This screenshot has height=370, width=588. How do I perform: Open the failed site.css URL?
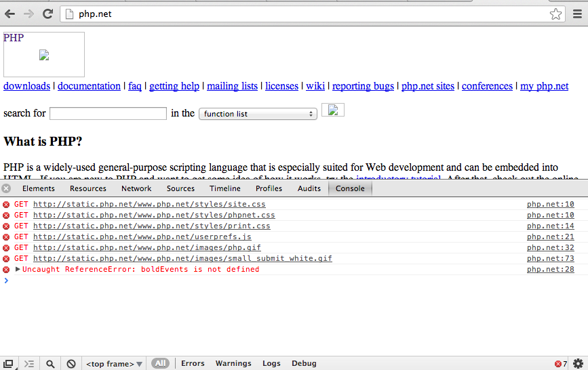click(149, 204)
